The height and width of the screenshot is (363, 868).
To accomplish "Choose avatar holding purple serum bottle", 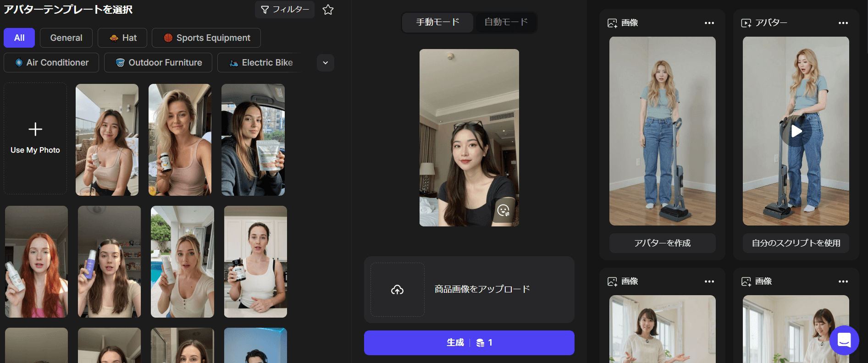I will (109, 262).
